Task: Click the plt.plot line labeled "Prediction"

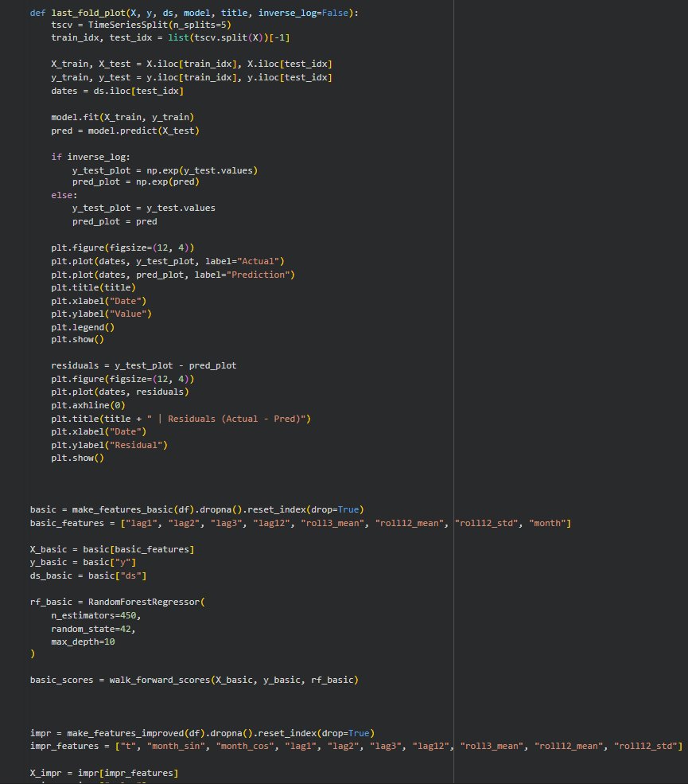Action: [173, 275]
